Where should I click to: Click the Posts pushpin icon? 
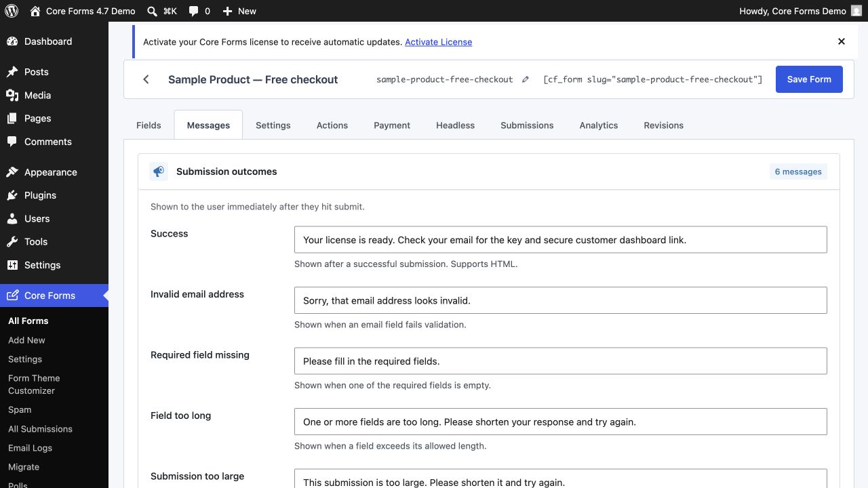tap(12, 72)
